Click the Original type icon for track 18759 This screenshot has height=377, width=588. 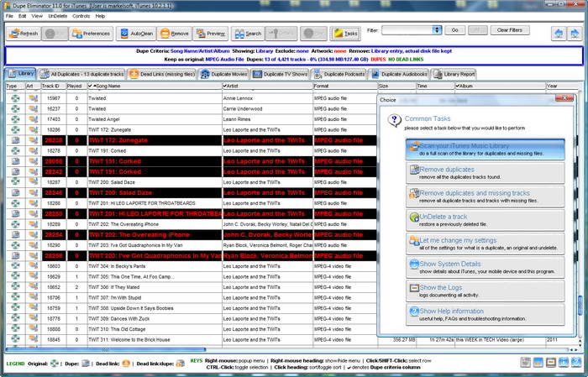pos(15,308)
